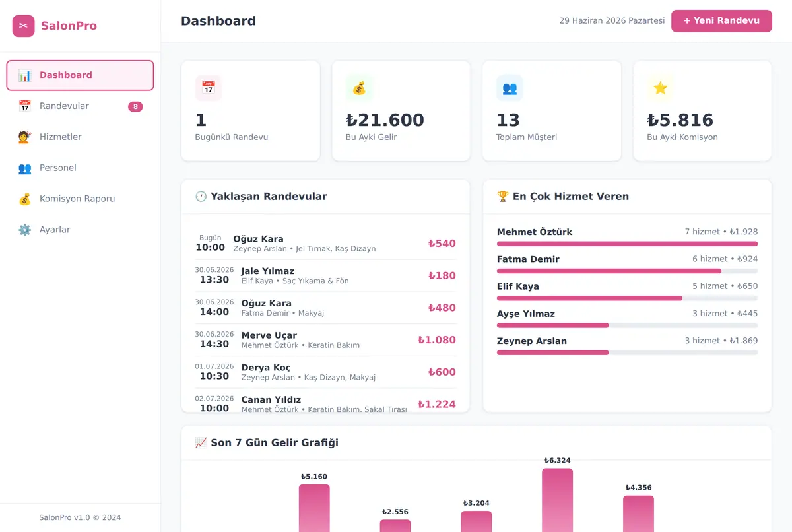Click Ayşe Yılmaz in top providers list

pyautogui.click(x=526, y=314)
